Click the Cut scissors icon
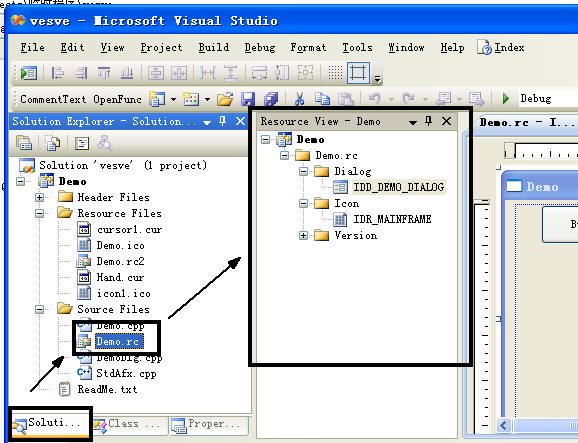578x443 pixels. 299,99
